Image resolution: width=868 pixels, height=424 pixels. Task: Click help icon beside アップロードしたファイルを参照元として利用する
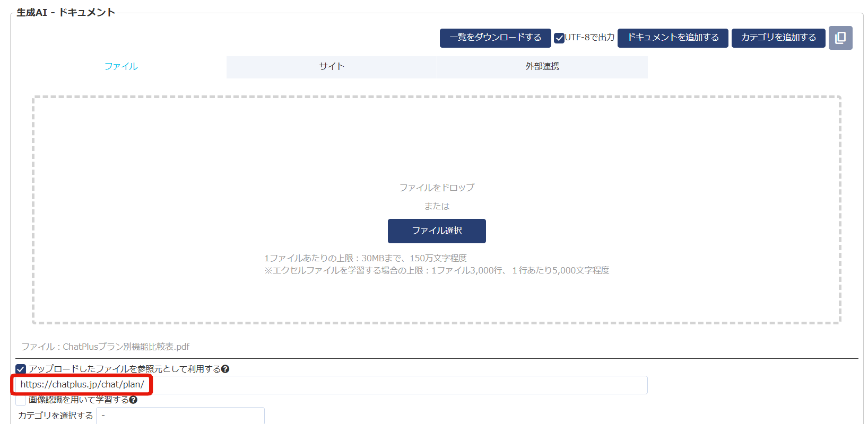(x=225, y=369)
